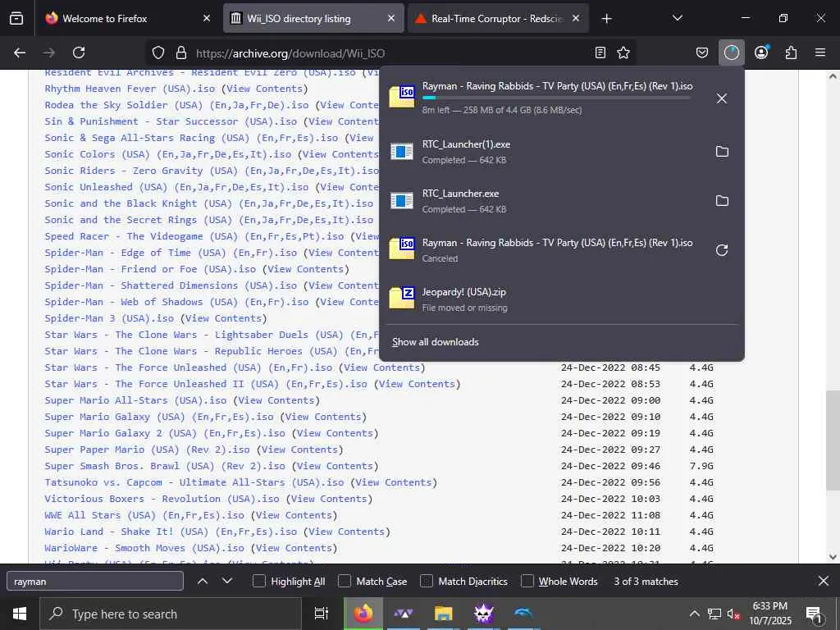Open Firefox View icon in tab bar
The width and height of the screenshot is (840, 630).
(16, 18)
